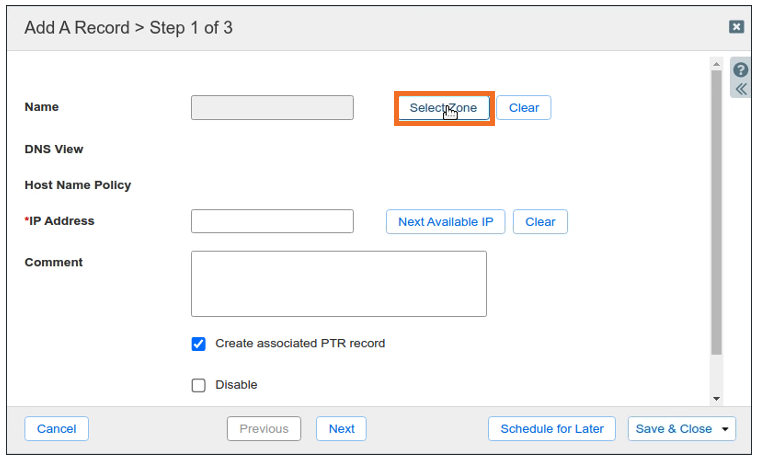The image size is (759, 462).
Task: Click Next Available IP button
Action: pyautogui.click(x=445, y=222)
